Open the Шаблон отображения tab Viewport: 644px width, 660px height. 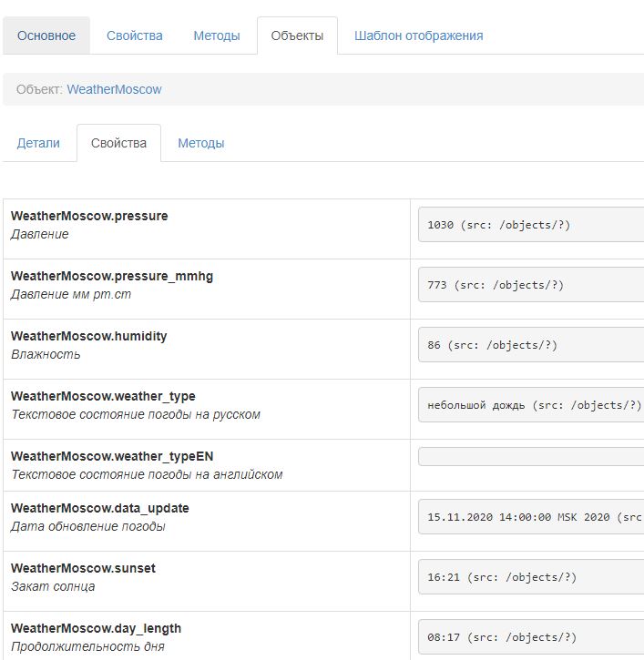pyautogui.click(x=418, y=36)
